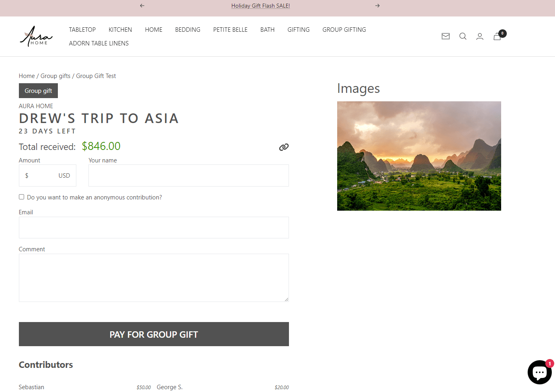
Task: Click the previous announcement arrow
Action: [142, 6]
